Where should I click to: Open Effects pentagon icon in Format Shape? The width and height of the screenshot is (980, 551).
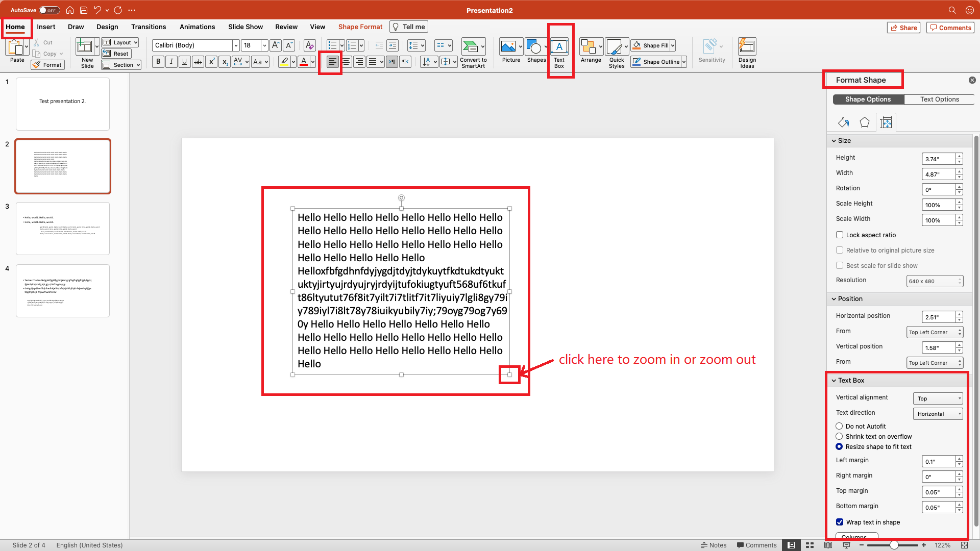point(865,122)
